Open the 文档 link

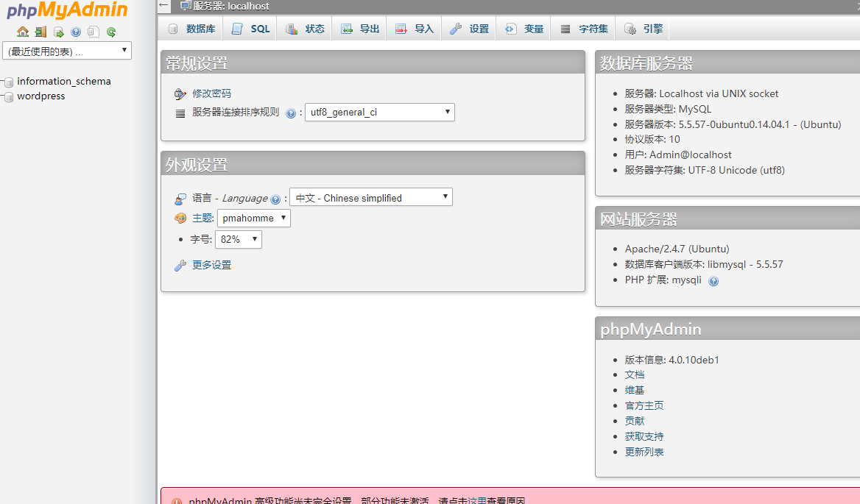(635, 375)
